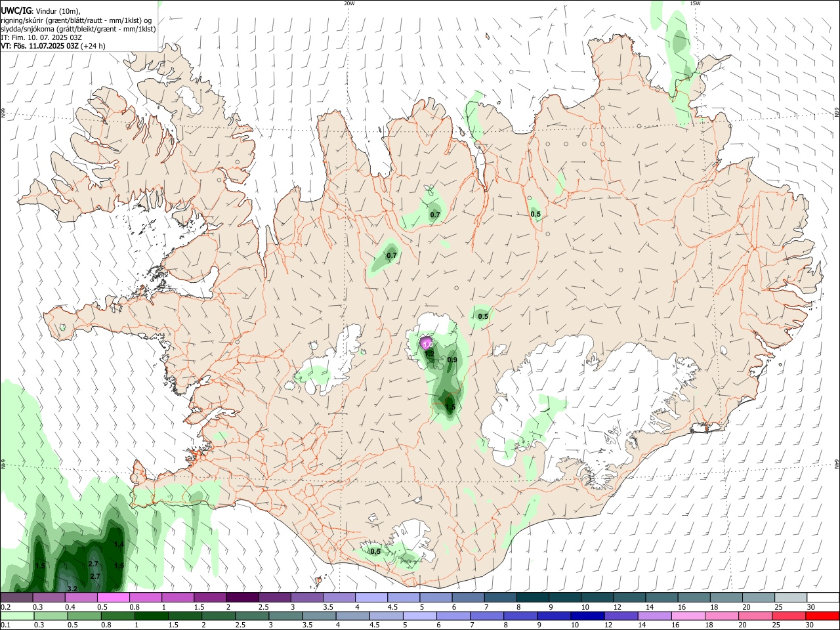840x630 pixels.
Task: Click the "15W" longitude label at the top edge
Action: point(695,3)
